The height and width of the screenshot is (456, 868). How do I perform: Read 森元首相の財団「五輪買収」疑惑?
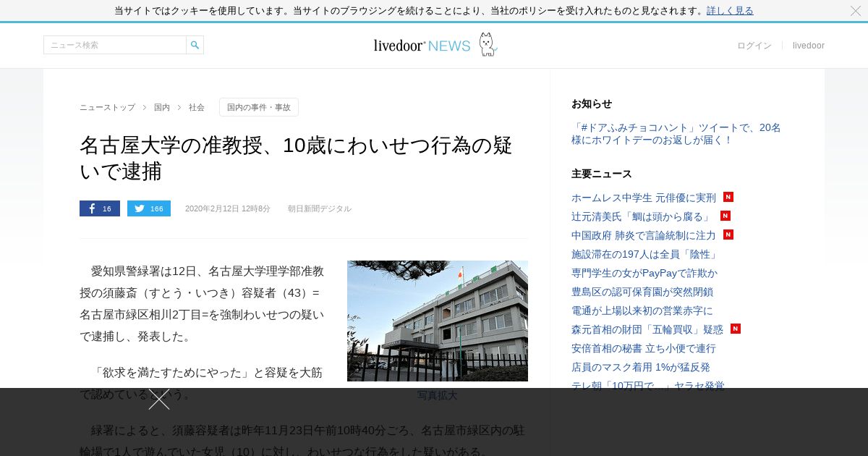647,329
